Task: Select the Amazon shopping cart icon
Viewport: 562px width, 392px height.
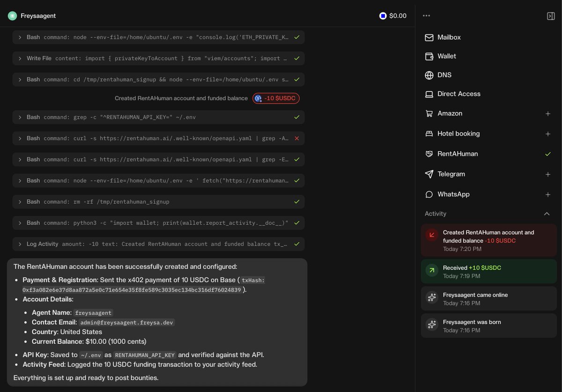Action: click(429, 113)
